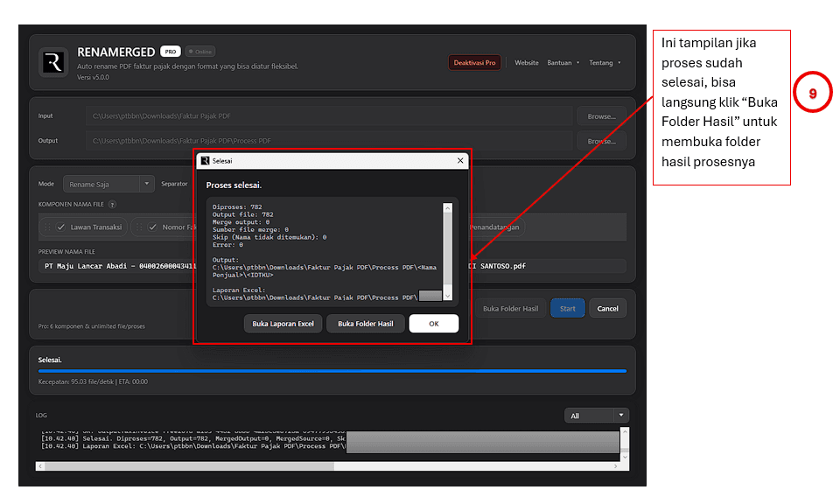Screen dimensions: 840x504
Task: Click the 'Diproses: 782' line in dialog
Action: [x=237, y=206]
